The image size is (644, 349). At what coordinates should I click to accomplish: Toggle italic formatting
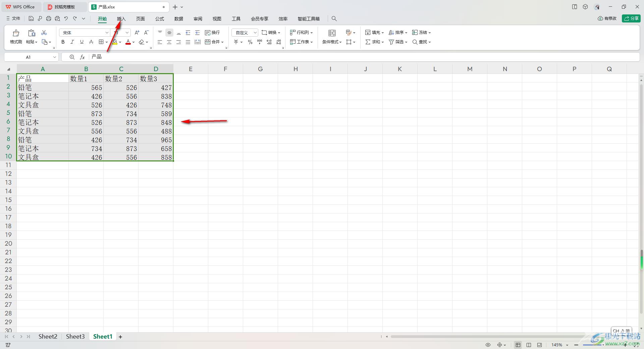pos(72,42)
